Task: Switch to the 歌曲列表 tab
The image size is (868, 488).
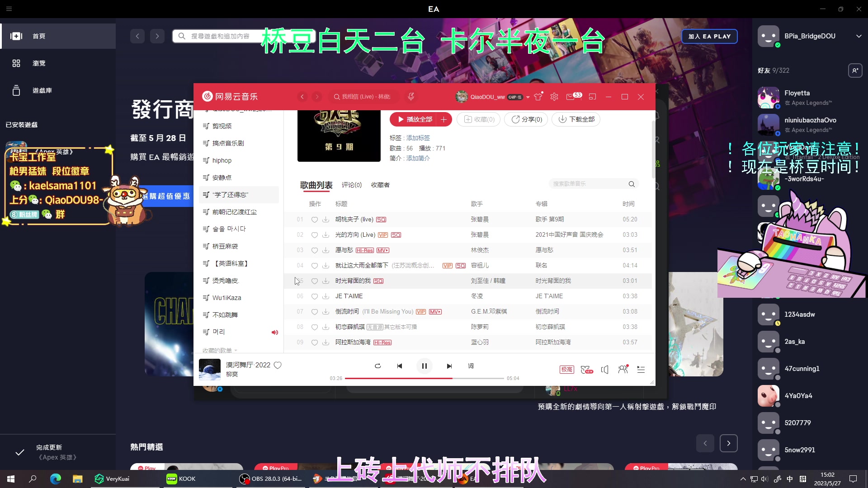Action: click(316, 185)
